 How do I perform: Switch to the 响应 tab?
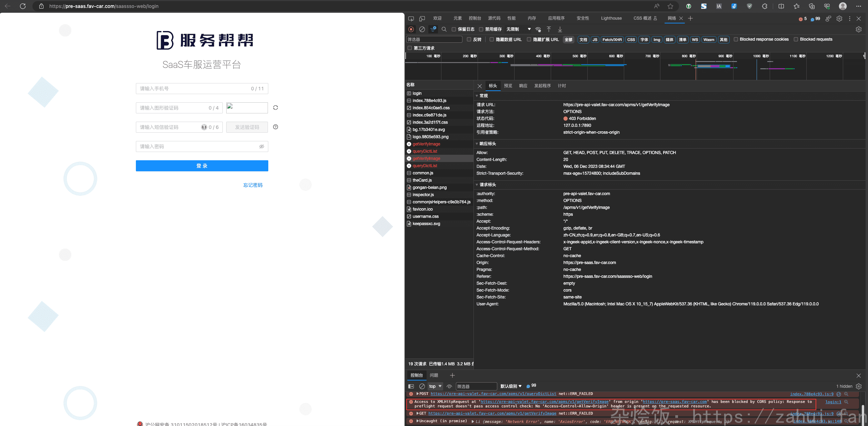523,86
